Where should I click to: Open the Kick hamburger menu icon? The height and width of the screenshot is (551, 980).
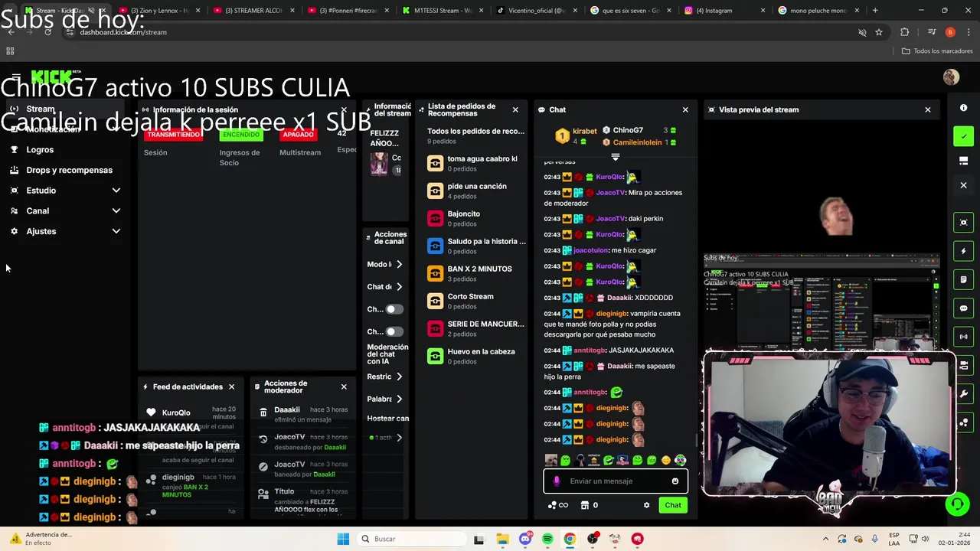pos(16,77)
